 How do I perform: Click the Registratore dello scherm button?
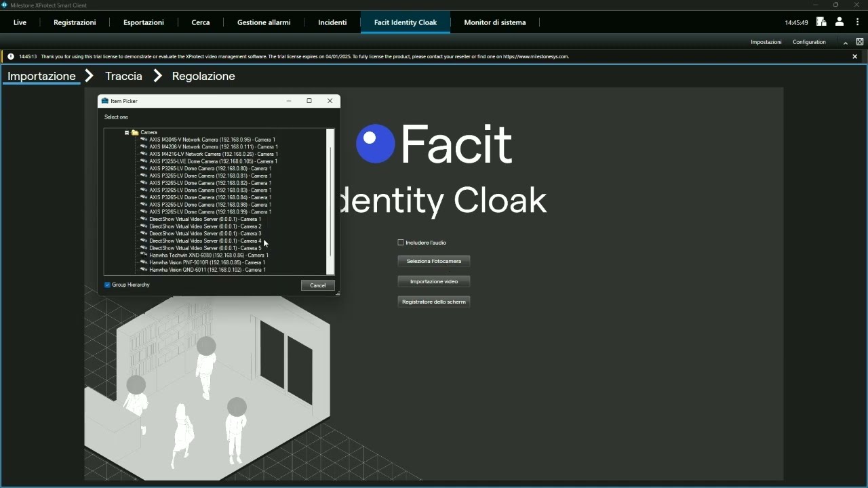pos(434,302)
